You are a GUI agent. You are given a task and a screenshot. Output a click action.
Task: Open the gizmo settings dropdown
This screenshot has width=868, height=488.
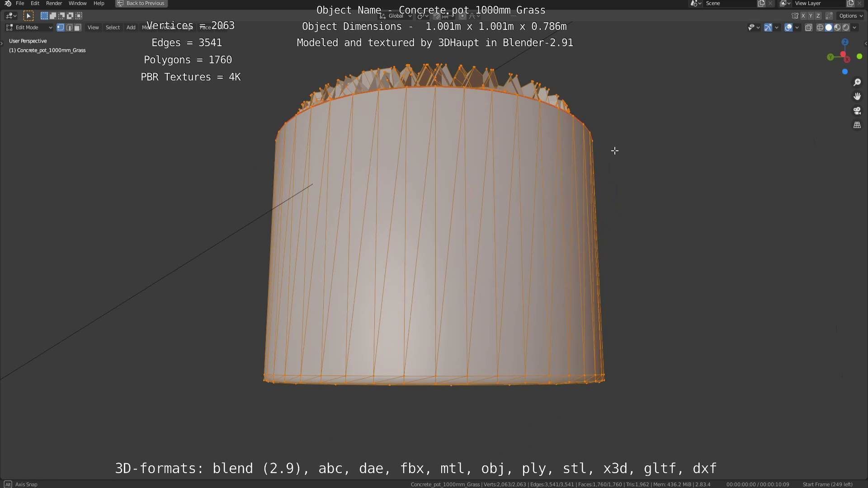[x=777, y=28]
